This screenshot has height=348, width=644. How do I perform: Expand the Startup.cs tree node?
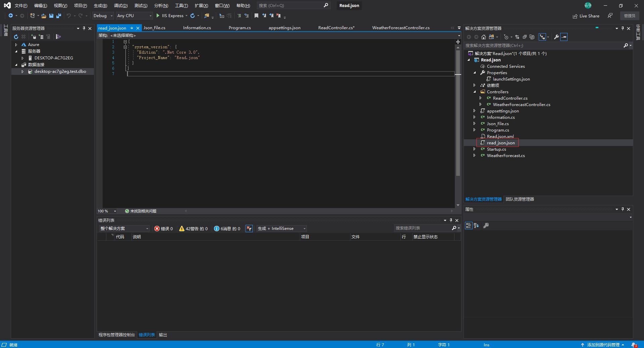coord(474,149)
